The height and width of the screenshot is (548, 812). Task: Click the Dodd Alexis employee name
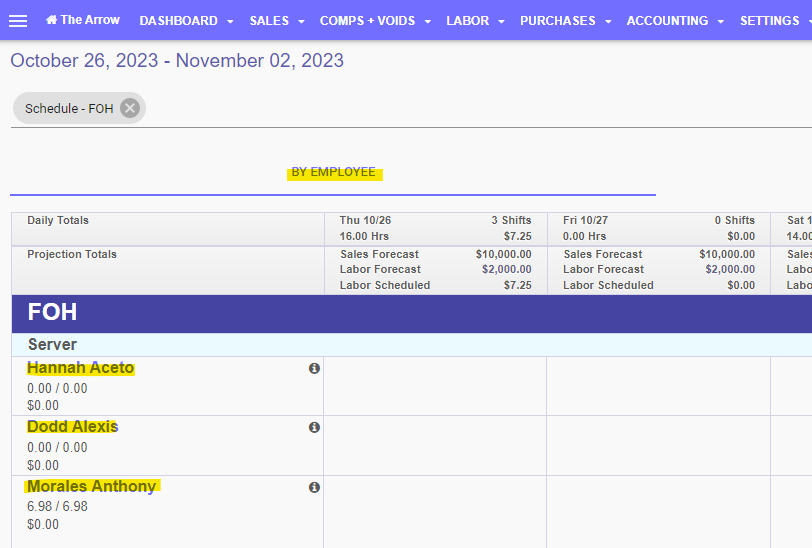72,427
